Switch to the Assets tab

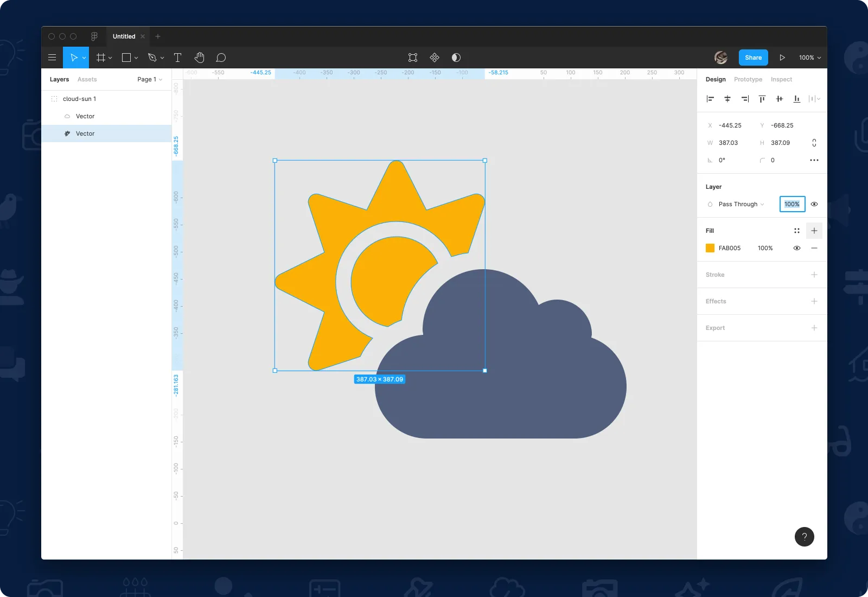[87, 79]
